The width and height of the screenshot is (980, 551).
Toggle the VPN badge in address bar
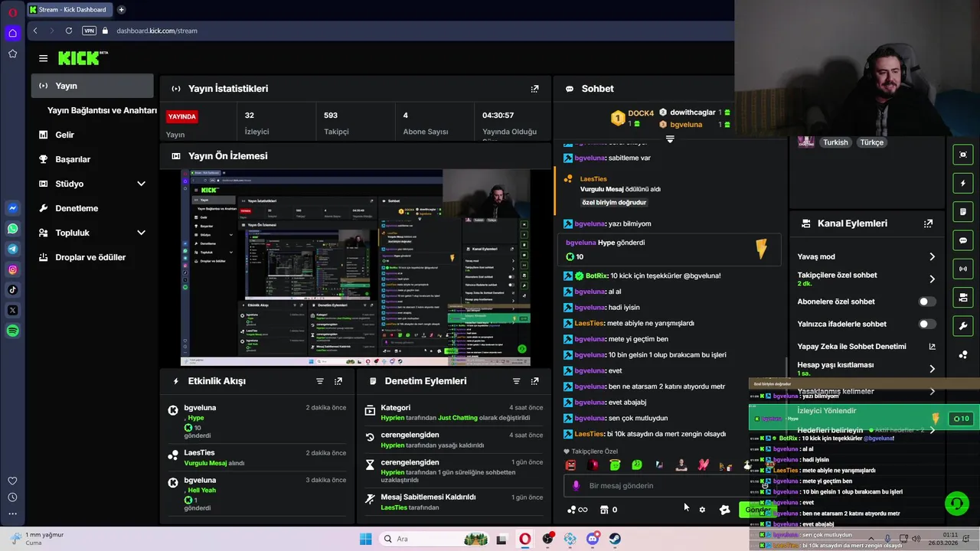point(90,31)
